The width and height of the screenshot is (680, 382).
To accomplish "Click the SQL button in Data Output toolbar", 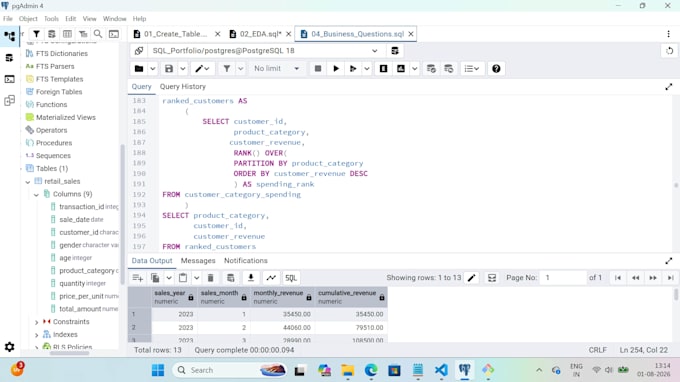I will 291,278.
